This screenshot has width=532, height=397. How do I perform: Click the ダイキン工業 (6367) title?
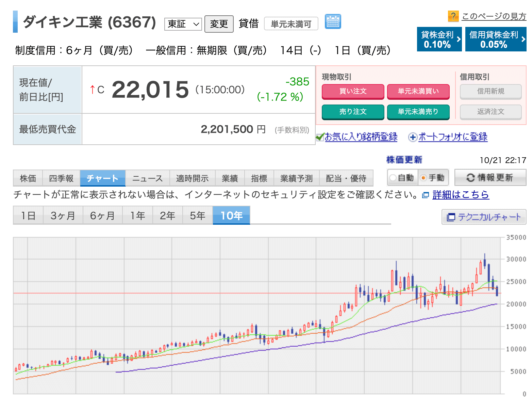(x=89, y=22)
